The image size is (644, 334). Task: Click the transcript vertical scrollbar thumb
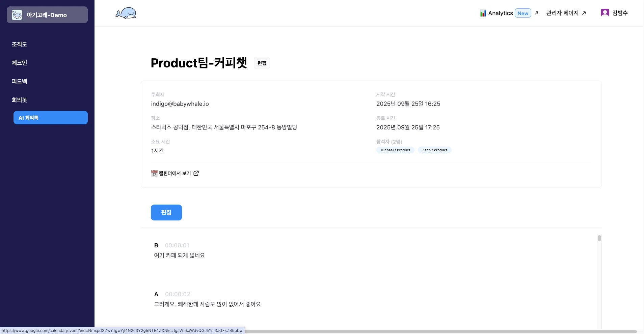pos(599,238)
